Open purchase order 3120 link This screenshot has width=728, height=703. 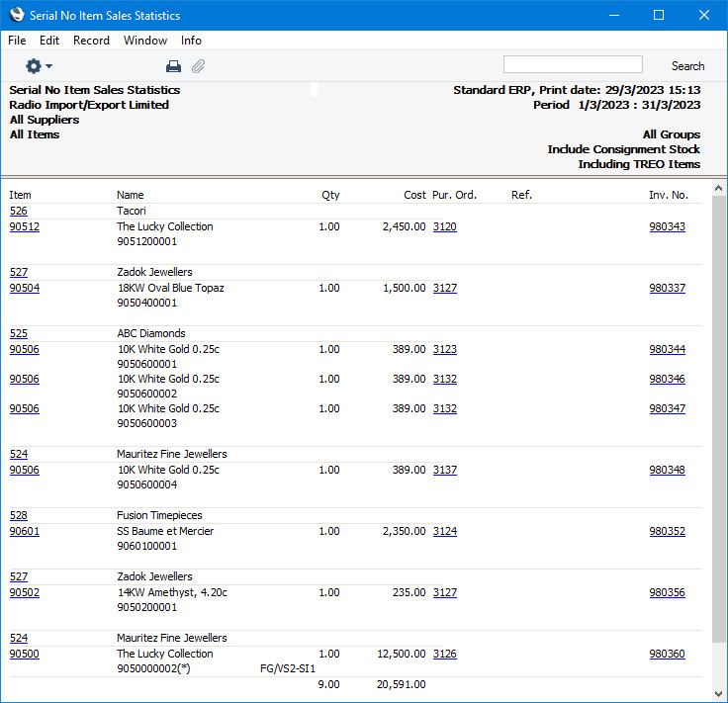click(445, 226)
